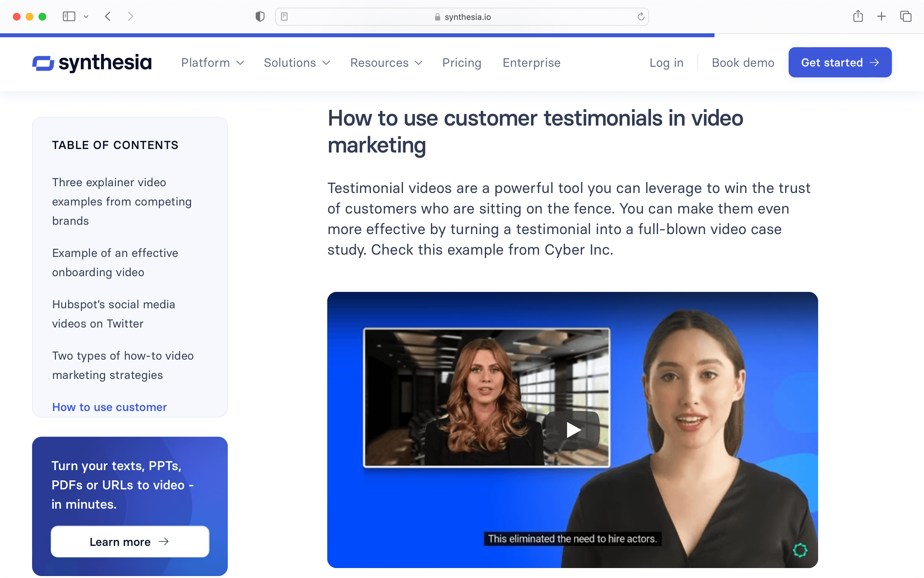Image resolution: width=924 pixels, height=578 pixels.
Task: Select the highlighted How to use customer link
Action: [109, 407]
